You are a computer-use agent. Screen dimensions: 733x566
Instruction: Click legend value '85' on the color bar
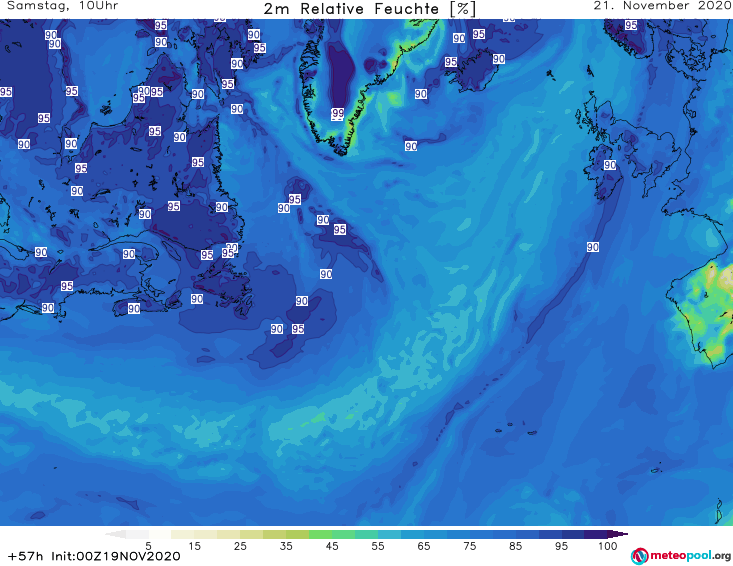coord(515,546)
